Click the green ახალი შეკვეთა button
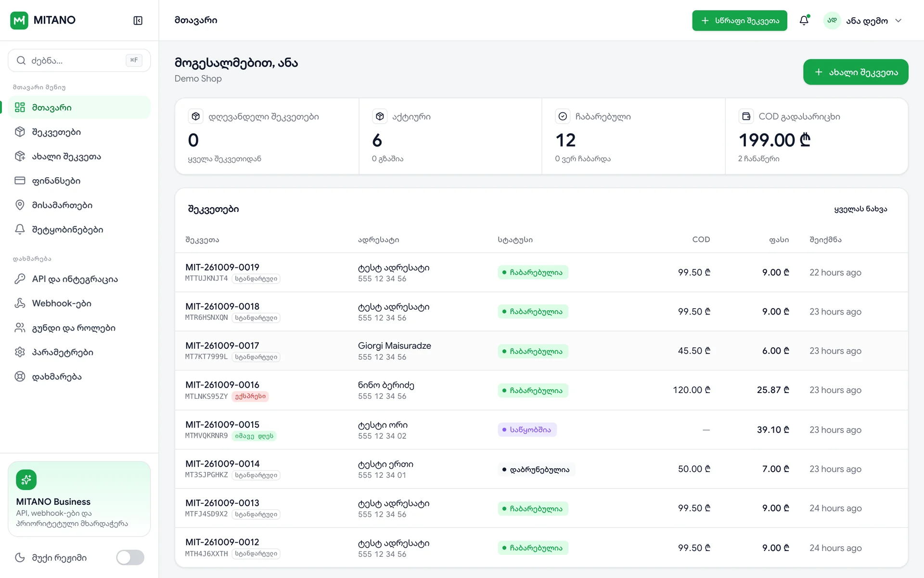The width and height of the screenshot is (924, 578). coord(856,72)
